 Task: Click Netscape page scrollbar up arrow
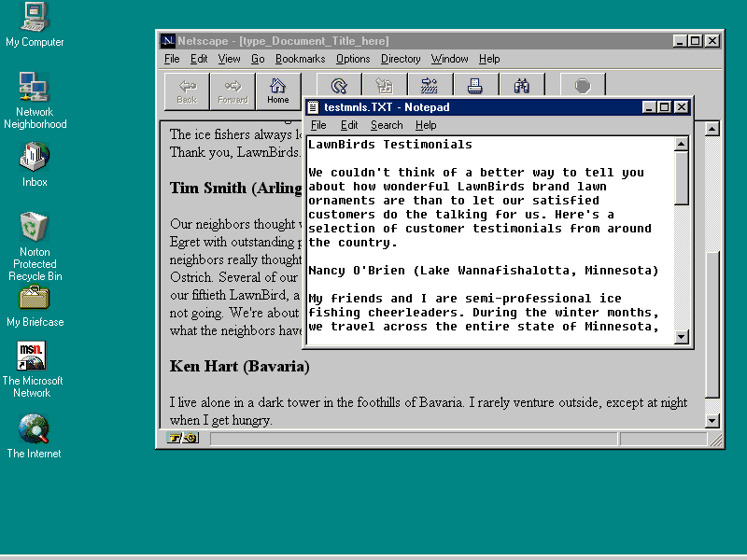coord(712,130)
